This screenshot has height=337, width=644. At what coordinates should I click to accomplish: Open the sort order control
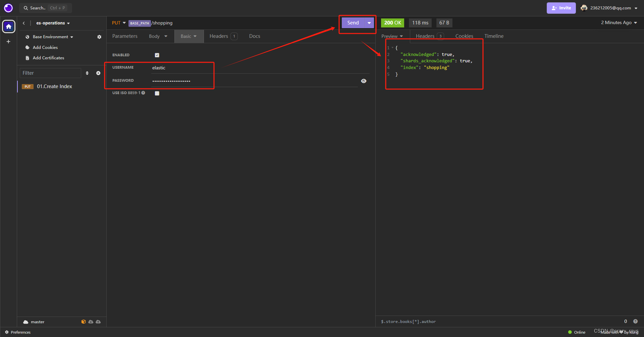click(87, 73)
